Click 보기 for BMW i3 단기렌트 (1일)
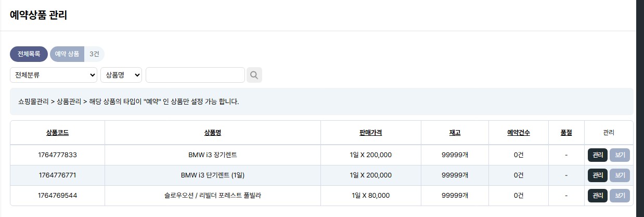Screen dimensions: 644x217 [x=620, y=175]
